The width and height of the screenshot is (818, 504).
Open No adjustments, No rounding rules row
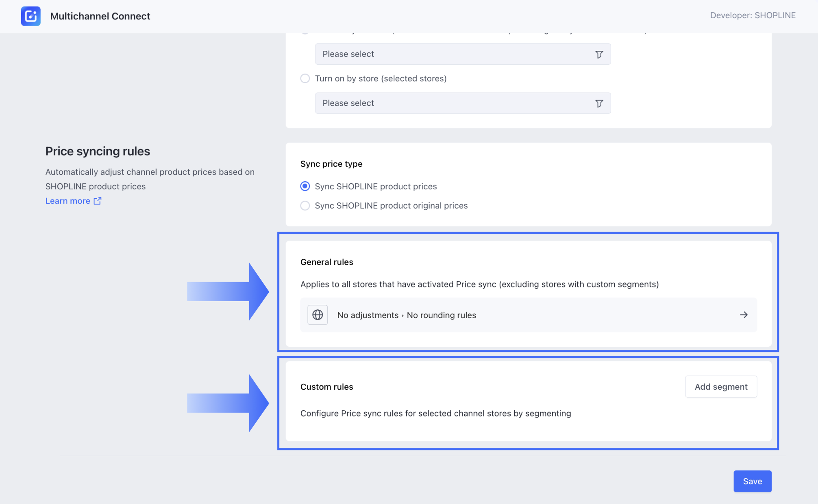click(x=528, y=315)
